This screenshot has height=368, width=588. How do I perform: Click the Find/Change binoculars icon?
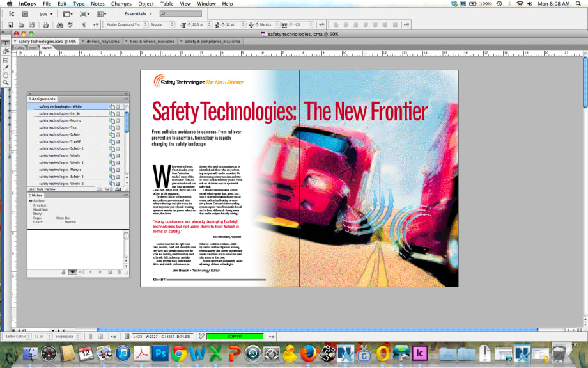tap(59, 25)
